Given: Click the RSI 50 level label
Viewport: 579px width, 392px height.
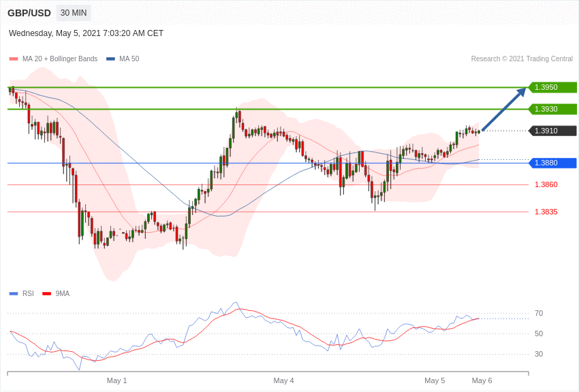Looking at the screenshot, I should (539, 333).
